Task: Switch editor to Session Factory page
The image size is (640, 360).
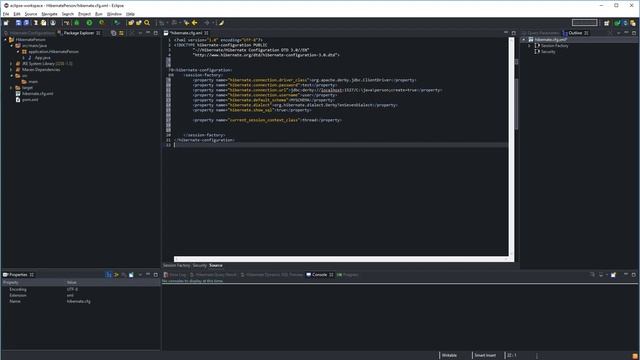Action: (176, 265)
